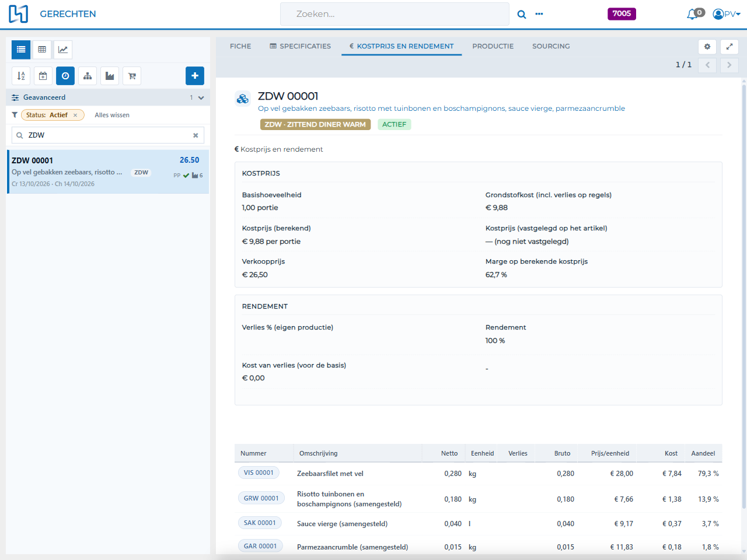
Task: Open the three-dots search options menu
Action: click(539, 14)
